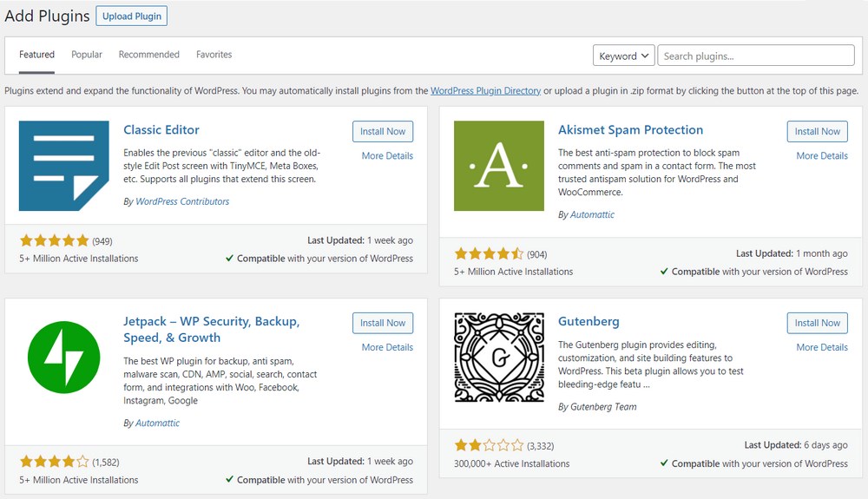Click the Jetpack green lightning logo
The image size is (868, 499).
63,358
